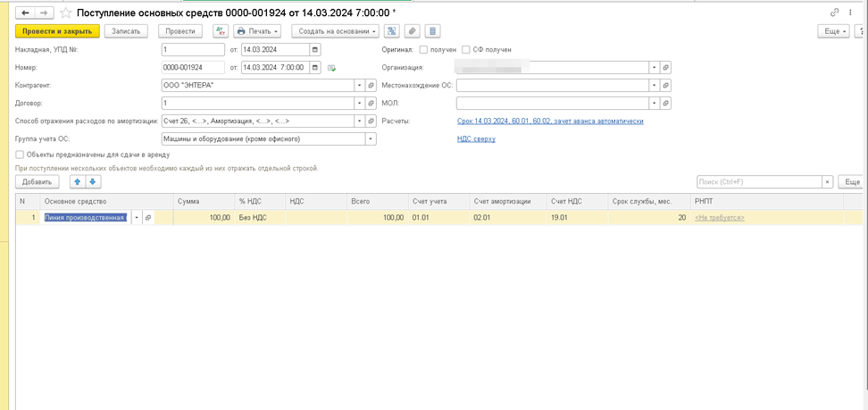Screen dimensions: 868x410
Task: Click the green icon next to document date
Action: point(331,68)
